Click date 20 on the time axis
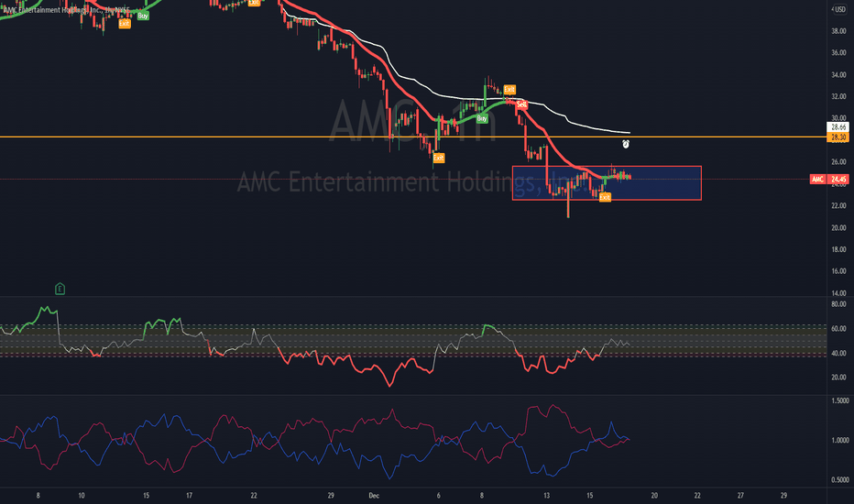Image resolution: width=854 pixels, height=504 pixels. pyautogui.click(x=654, y=495)
